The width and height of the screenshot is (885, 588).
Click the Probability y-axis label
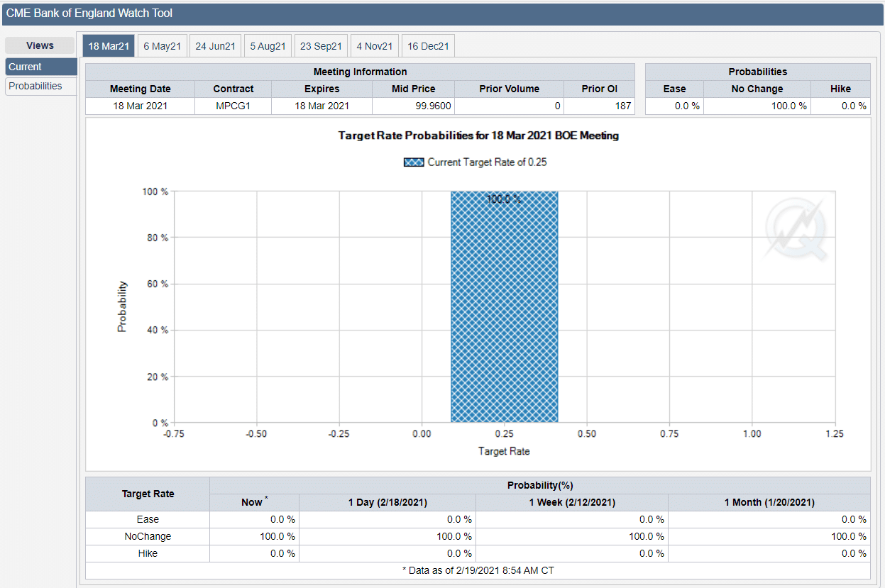[x=122, y=306]
